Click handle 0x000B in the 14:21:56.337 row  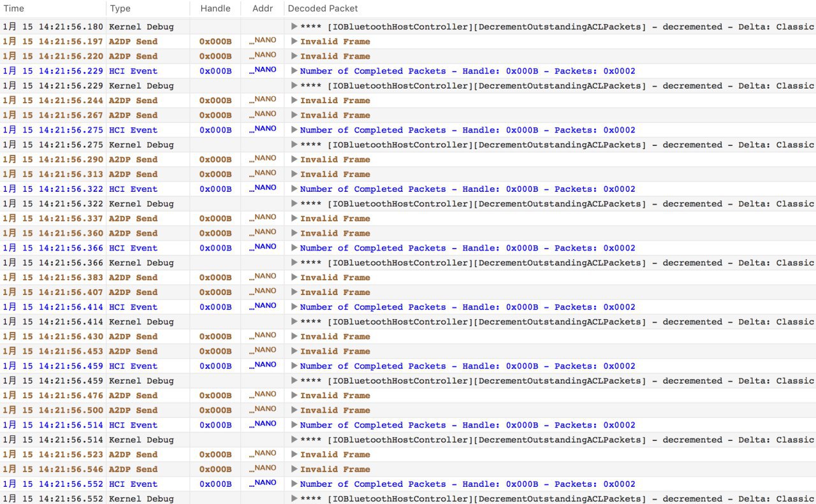[215, 219]
